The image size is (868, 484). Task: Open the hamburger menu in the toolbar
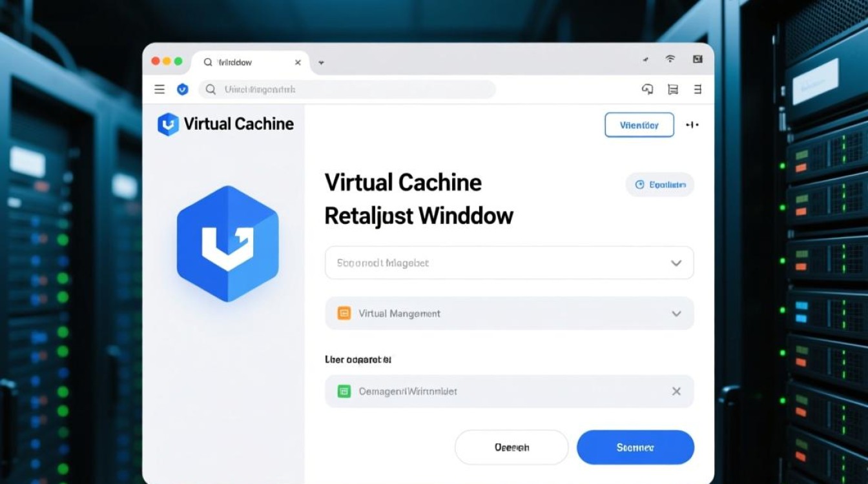pyautogui.click(x=160, y=90)
